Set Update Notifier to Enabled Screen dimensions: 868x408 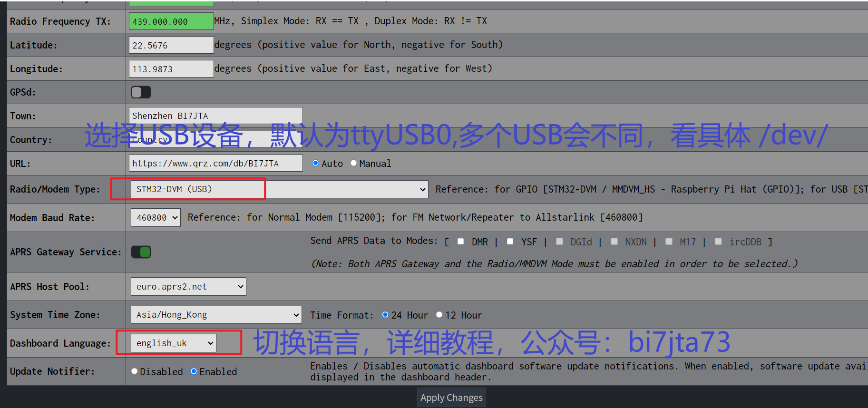[x=194, y=371]
